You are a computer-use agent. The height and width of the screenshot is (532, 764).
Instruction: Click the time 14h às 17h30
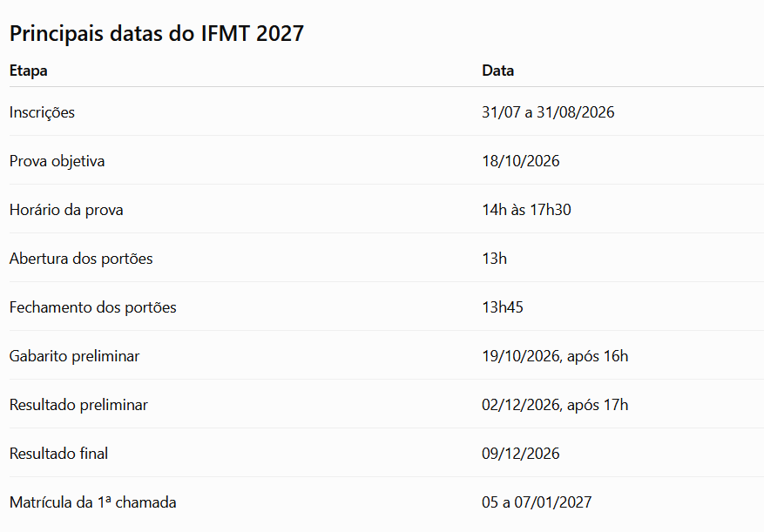tap(526, 210)
